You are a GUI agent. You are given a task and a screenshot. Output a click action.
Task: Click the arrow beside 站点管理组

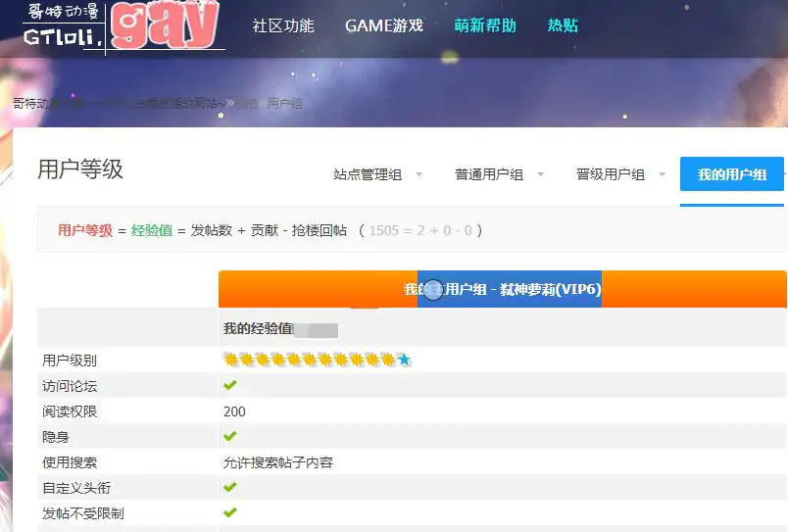point(419,174)
